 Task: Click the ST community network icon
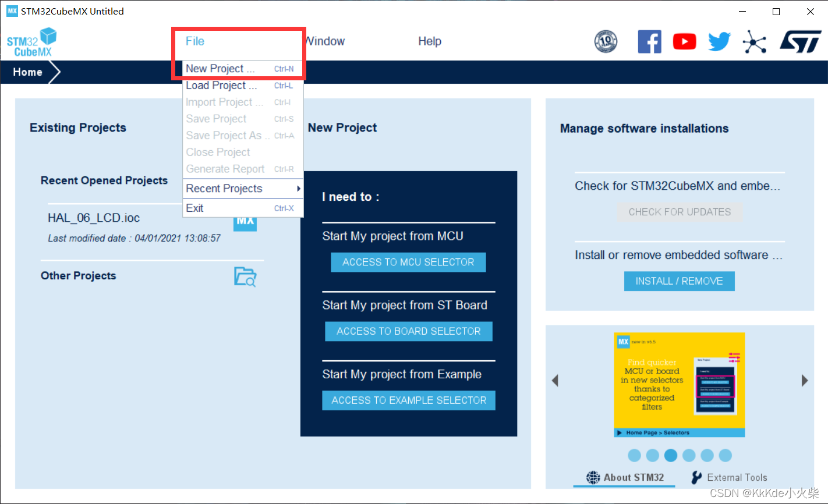pos(755,42)
